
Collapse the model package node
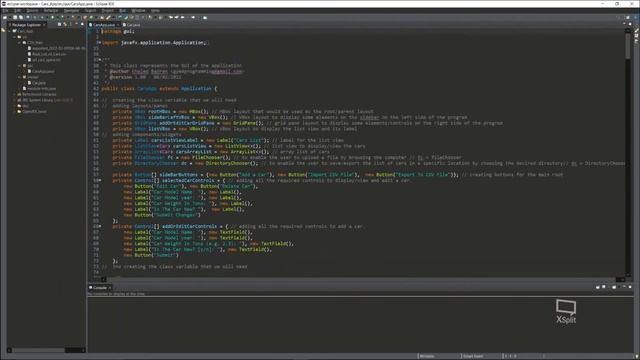tap(19, 77)
